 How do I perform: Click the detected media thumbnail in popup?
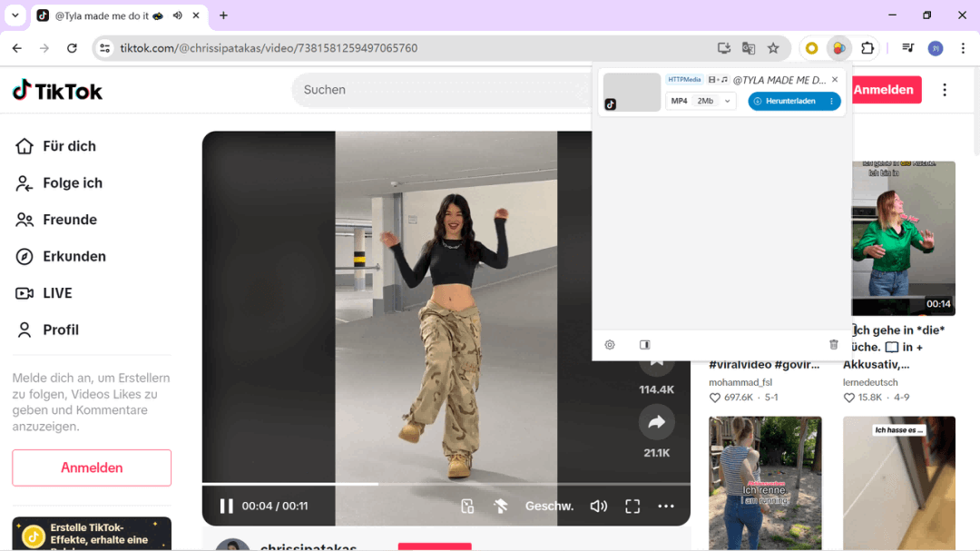(x=632, y=92)
